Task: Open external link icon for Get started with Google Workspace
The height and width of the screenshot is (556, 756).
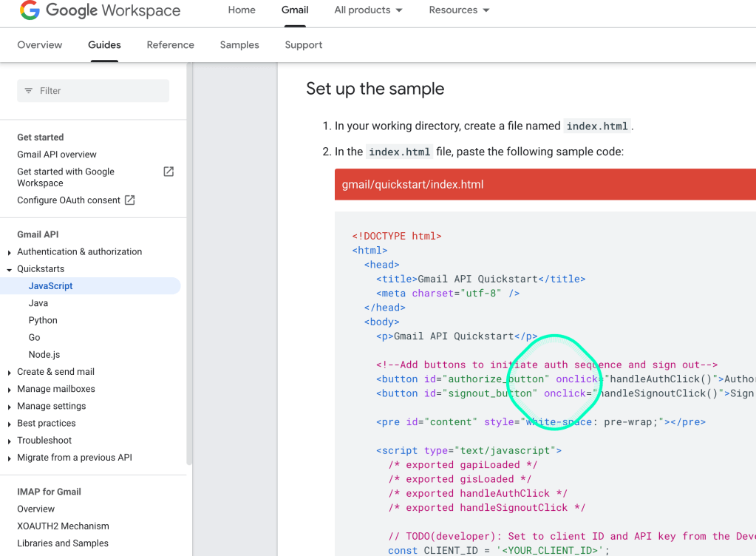Action: (x=168, y=172)
